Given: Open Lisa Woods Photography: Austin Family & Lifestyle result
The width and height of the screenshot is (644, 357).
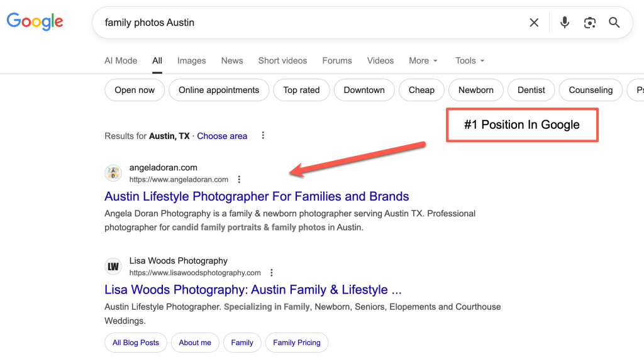Looking at the screenshot, I should (x=253, y=290).
